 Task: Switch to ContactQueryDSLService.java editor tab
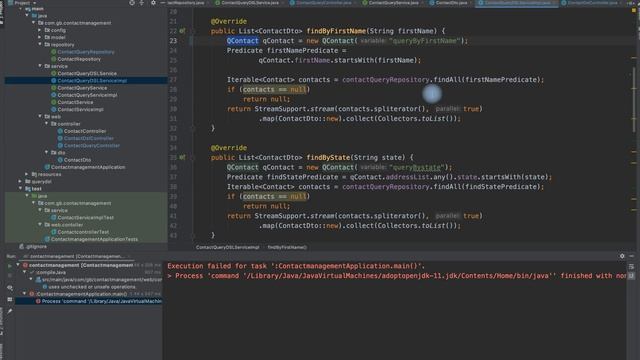tap(250, 3)
